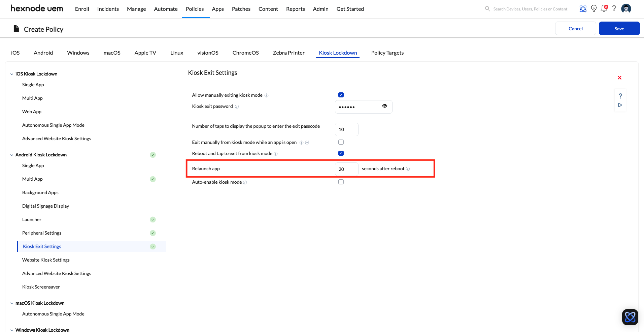Click the red X to remove Kiosk Exit Settings

coord(619,78)
